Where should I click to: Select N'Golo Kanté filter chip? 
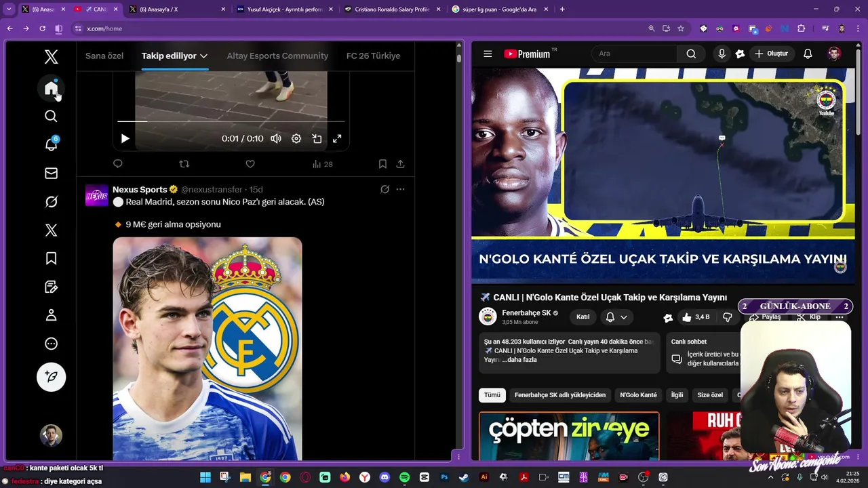click(638, 394)
